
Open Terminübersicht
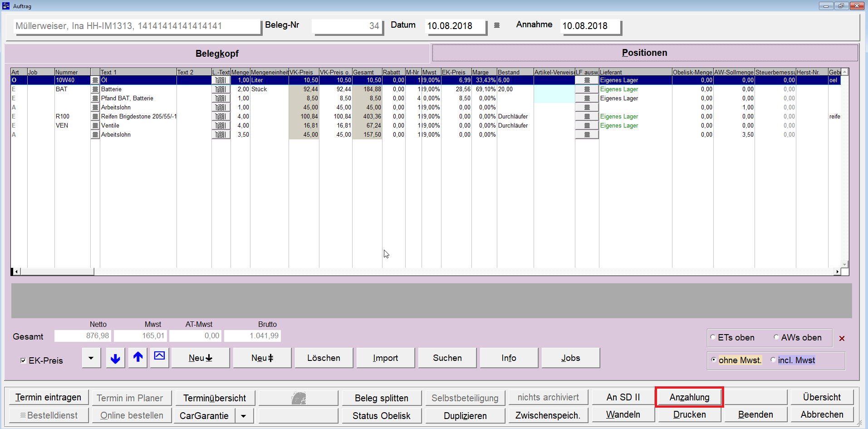pos(215,398)
